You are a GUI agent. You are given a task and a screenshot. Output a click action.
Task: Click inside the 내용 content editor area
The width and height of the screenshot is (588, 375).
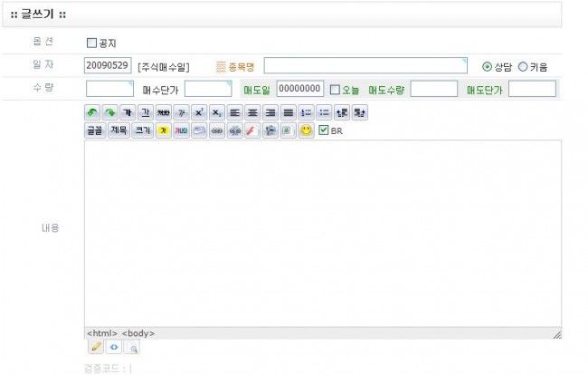323,234
